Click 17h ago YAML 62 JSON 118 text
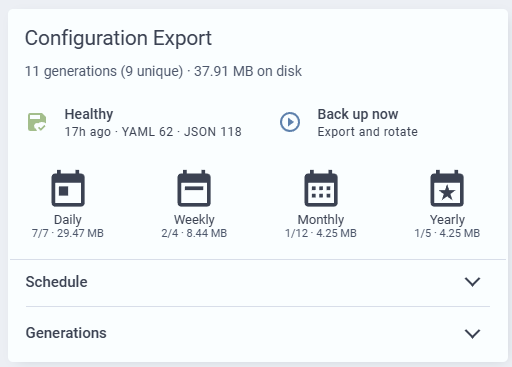 [x=153, y=132]
